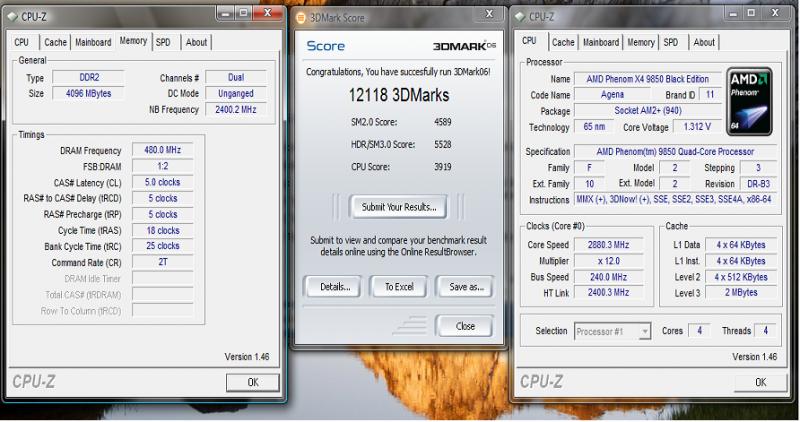800x422 pixels.
Task: Maximize the right CPU-Z window
Action: [751, 14]
